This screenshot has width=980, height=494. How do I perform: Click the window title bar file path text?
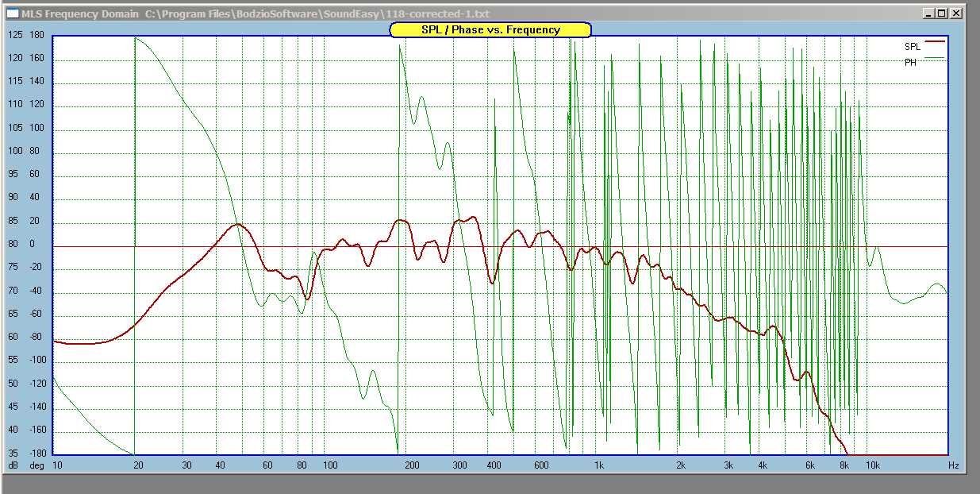[x=317, y=14]
